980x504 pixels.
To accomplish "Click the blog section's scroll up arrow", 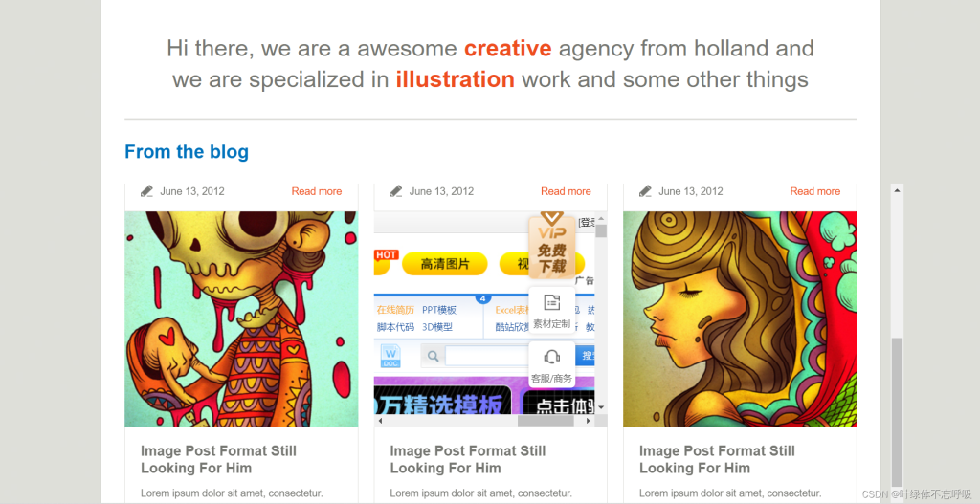I will 898,190.
